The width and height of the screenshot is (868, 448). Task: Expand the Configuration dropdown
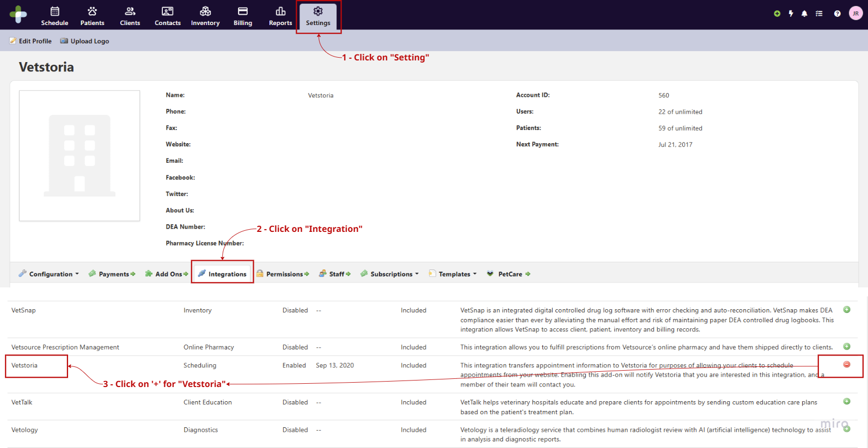(x=49, y=274)
